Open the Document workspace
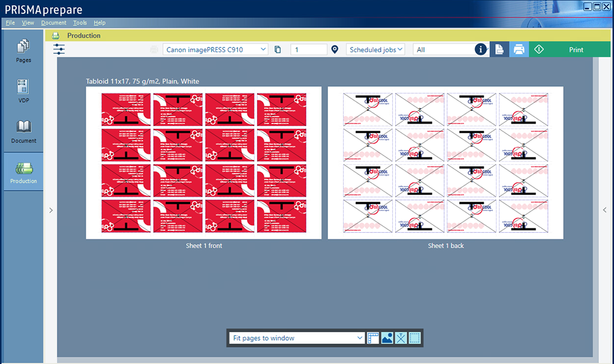The height and width of the screenshot is (364, 614). tap(23, 132)
